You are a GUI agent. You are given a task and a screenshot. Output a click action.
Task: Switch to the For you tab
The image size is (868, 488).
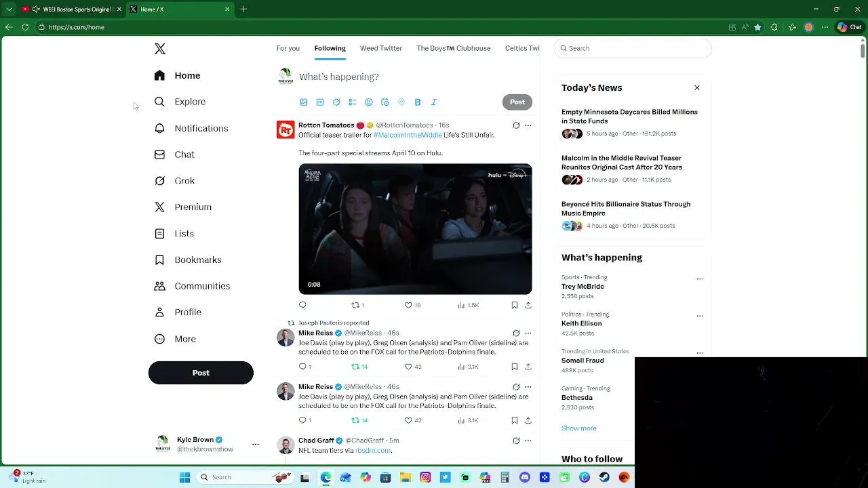click(288, 48)
